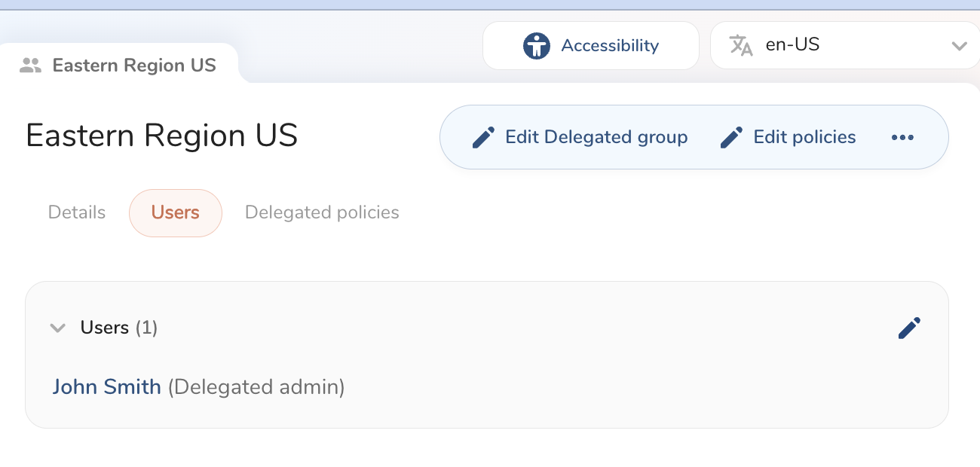Click the arrow on the language selector

[x=959, y=46]
